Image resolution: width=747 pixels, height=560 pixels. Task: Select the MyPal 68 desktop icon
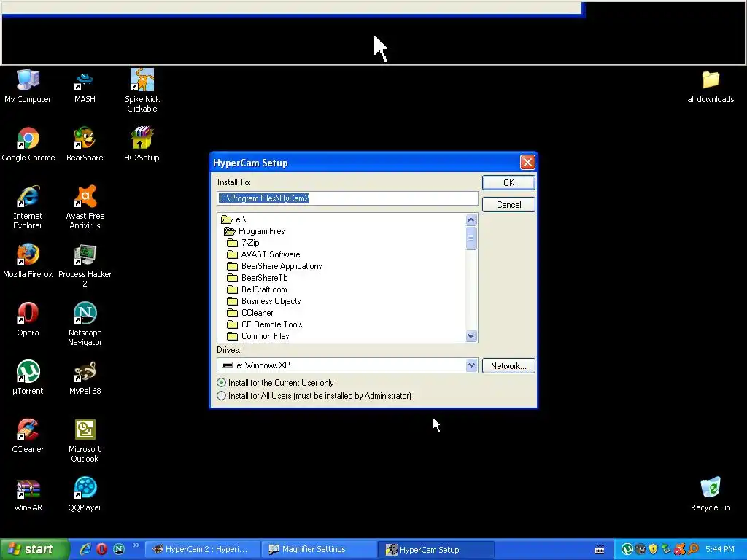coord(85,378)
